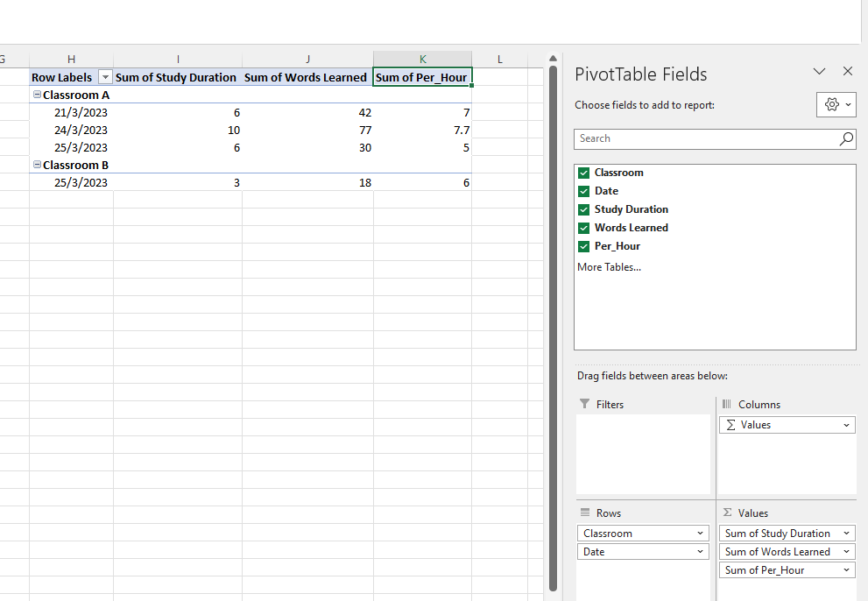Select the Sum of Per_Hour header cell

422,77
